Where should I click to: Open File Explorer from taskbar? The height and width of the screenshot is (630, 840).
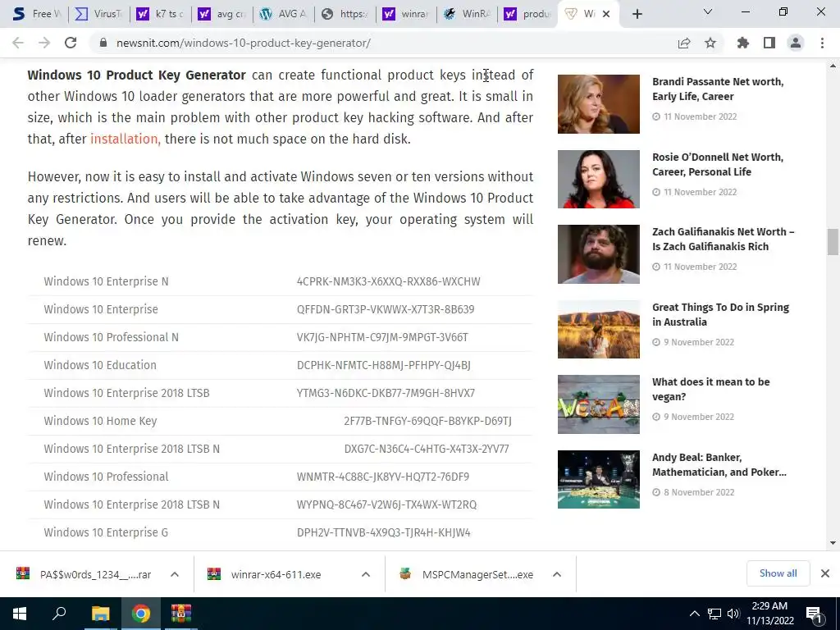(100, 614)
